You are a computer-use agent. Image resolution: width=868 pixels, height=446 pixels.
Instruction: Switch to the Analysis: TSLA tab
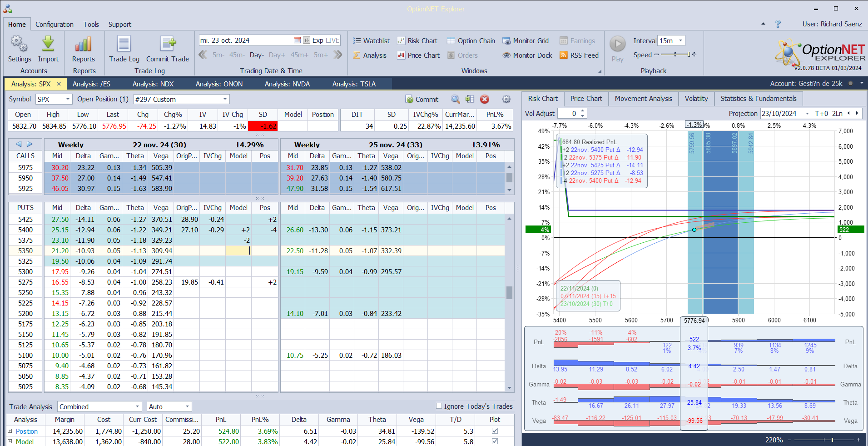pyautogui.click(x=354, y=84)
